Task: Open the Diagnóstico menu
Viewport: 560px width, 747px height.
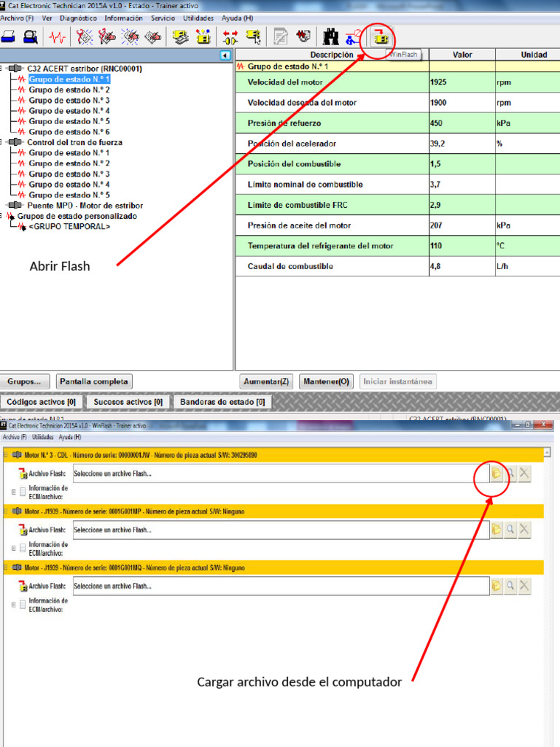Action: tap(78, 18)
